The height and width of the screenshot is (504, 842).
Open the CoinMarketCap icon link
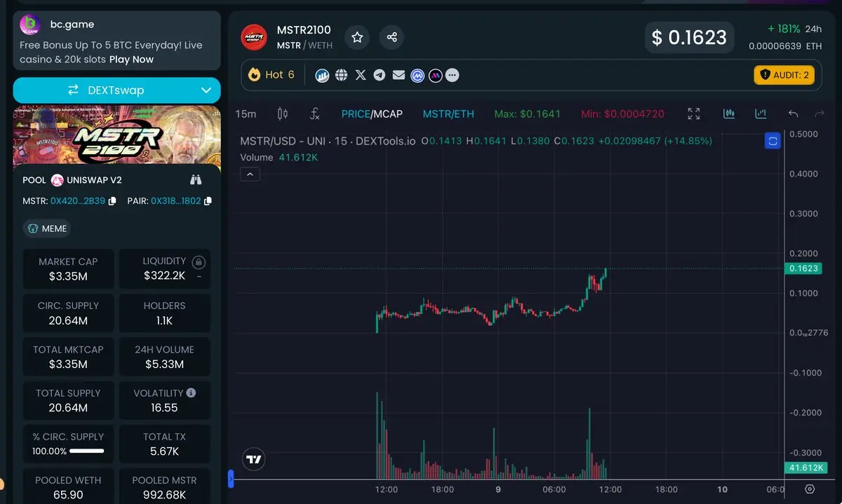tap(418, 75)
